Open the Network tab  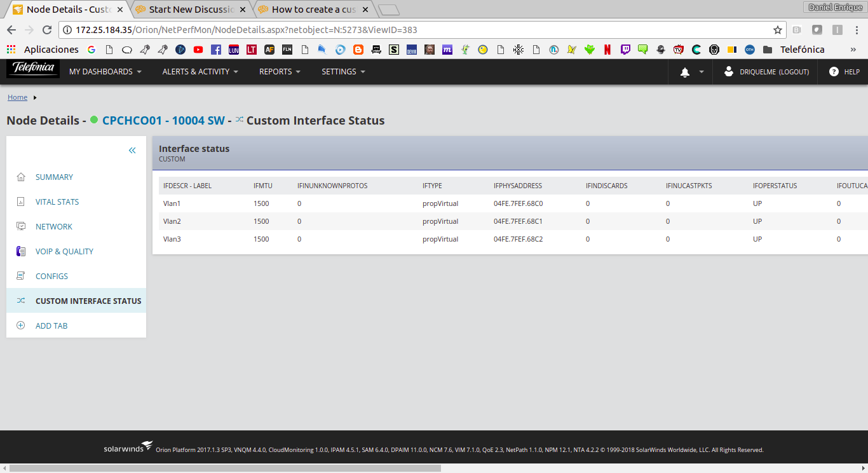tap(54, 226)
